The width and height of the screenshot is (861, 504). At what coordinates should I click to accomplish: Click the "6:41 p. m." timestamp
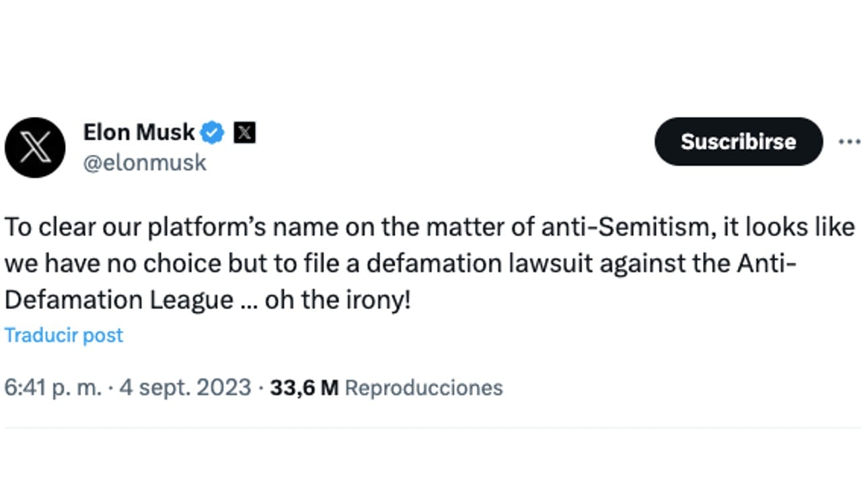[x=54, y=388]
